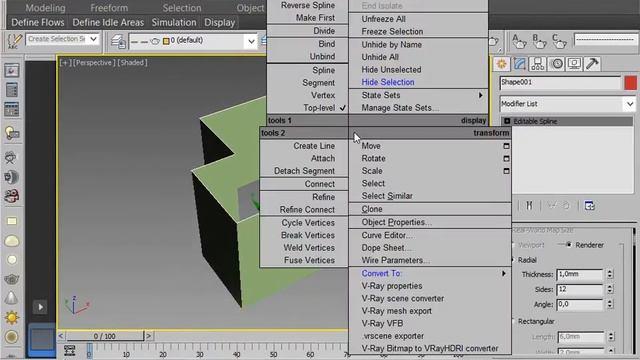The image size is (640, 360).
Task: Click the teapot B render icon
Action: pyautogui.click(x=539, y=41)
